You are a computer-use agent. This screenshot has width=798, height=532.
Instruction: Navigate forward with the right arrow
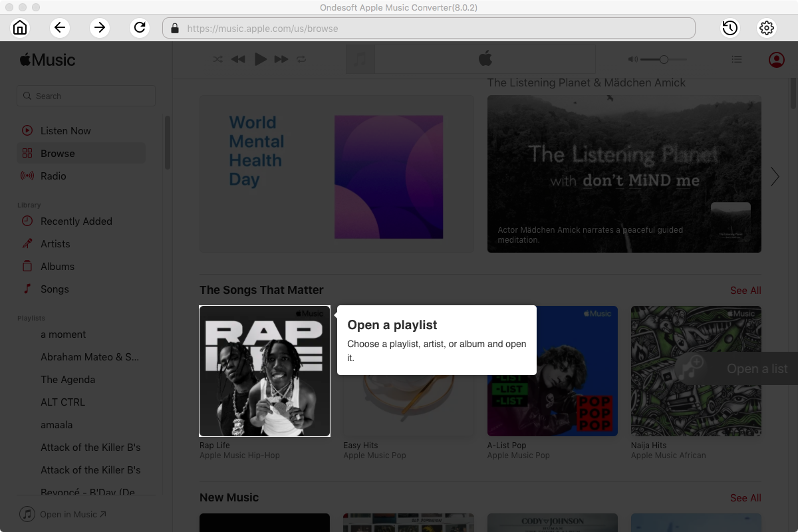[x=100, y=28]
